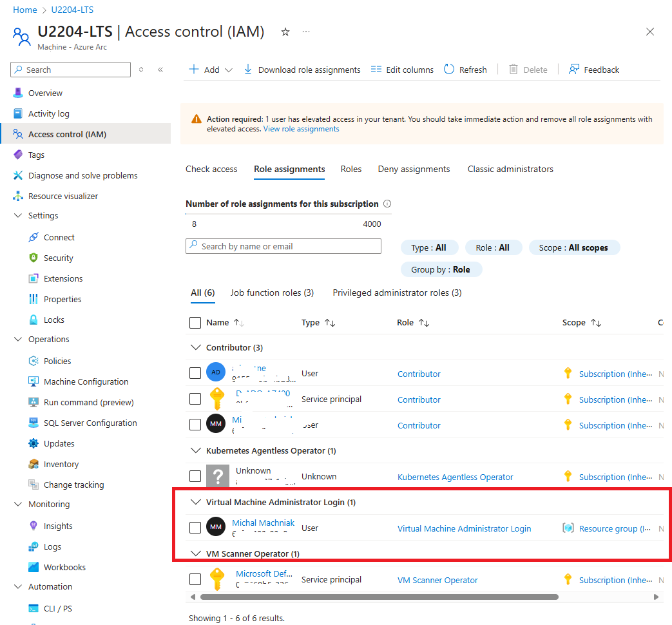Screen dimensions: 672x625
Task: Collapse the Operations section in sidebar
Action: point(18,339)
